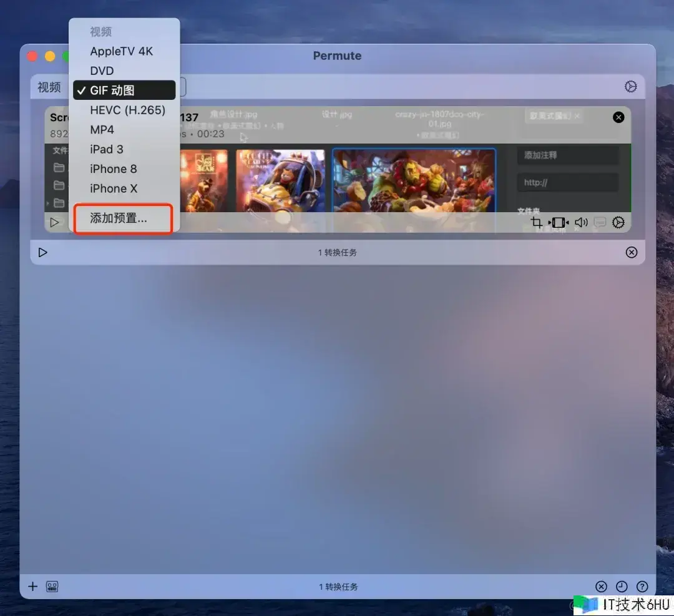The image size is (674, 616).
Task: Start the conversion group with play button
Action: (42, 252)
